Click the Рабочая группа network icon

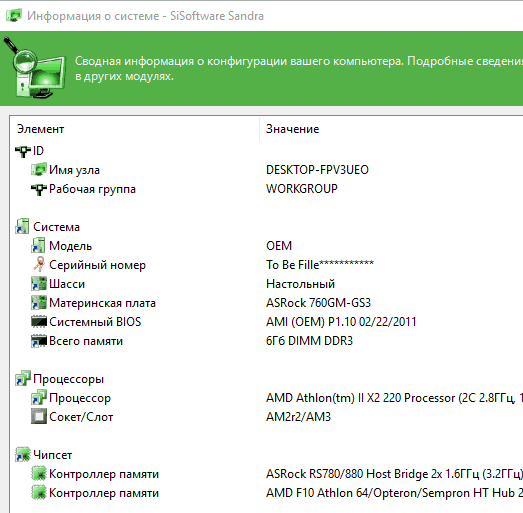(x=39, y=189)
